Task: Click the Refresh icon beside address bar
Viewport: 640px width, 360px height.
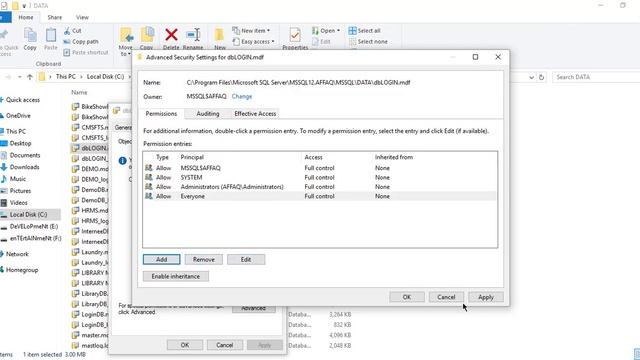Action: tap(541, 77)
